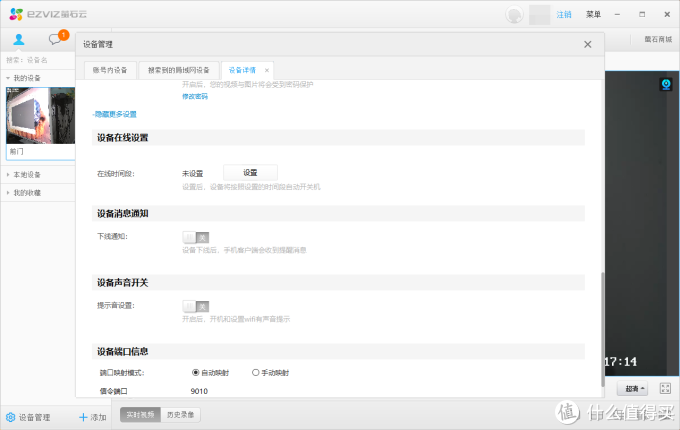
Task: Click the dialog vertical scrollbar
Action: 602,329
